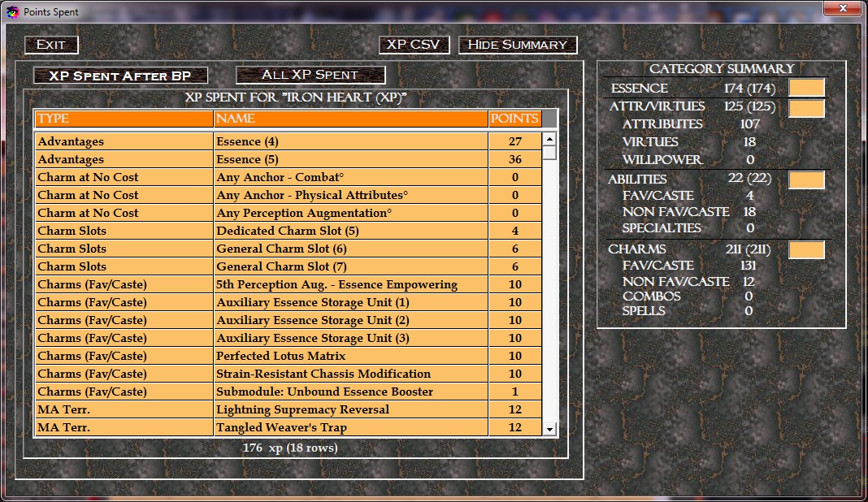868x502 pixels.
Task: Select Any Anchor - Combat row
Action: [289, 177]
